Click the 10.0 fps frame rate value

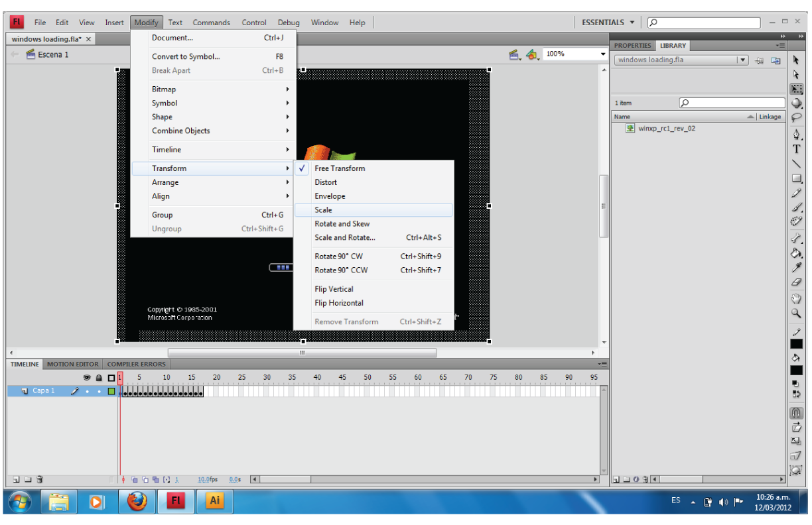pos(202,479)
